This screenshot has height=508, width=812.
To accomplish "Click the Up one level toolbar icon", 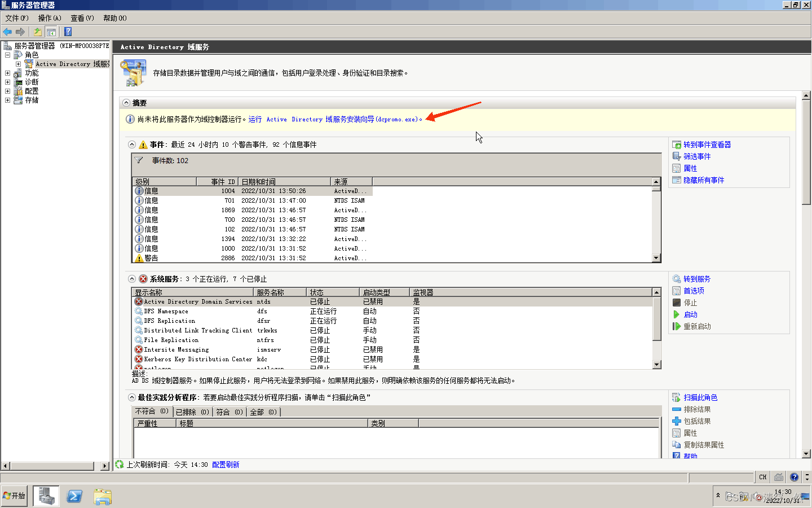I will (37, 32).
